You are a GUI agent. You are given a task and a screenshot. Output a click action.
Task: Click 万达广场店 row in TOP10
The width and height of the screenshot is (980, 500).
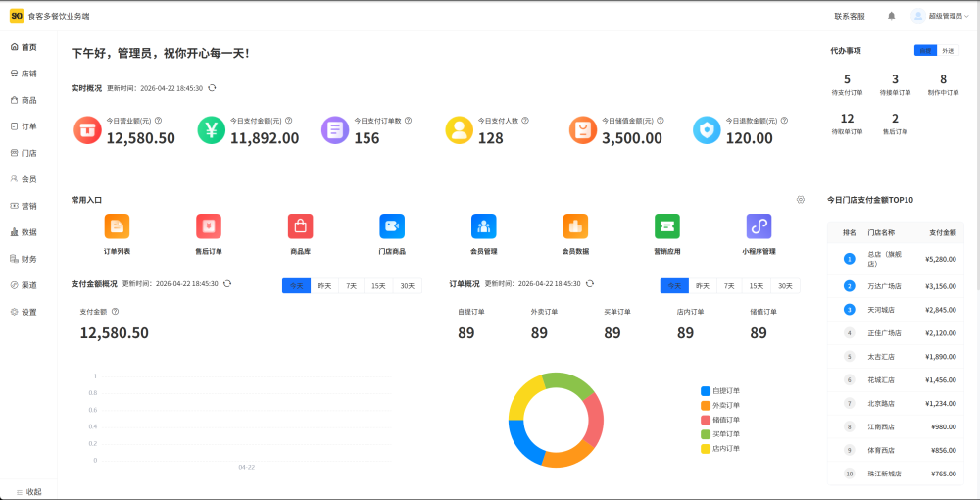pos(896,286)
